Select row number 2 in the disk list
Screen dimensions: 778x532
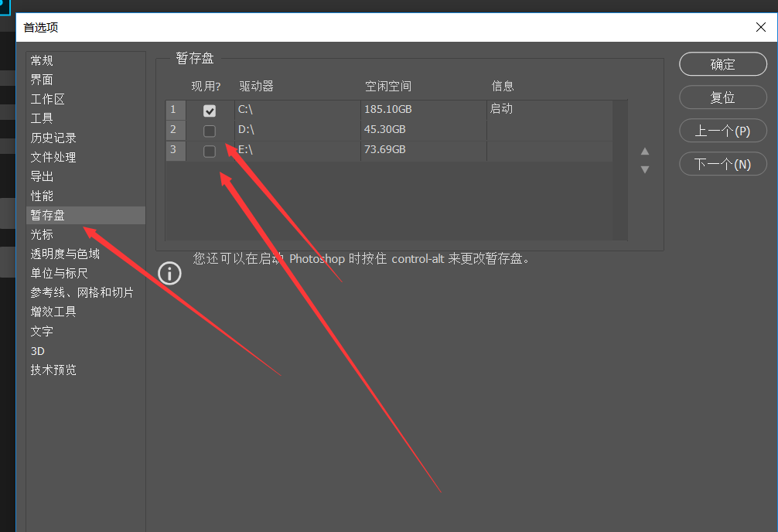pyautogui.click(x=175, y=130)
